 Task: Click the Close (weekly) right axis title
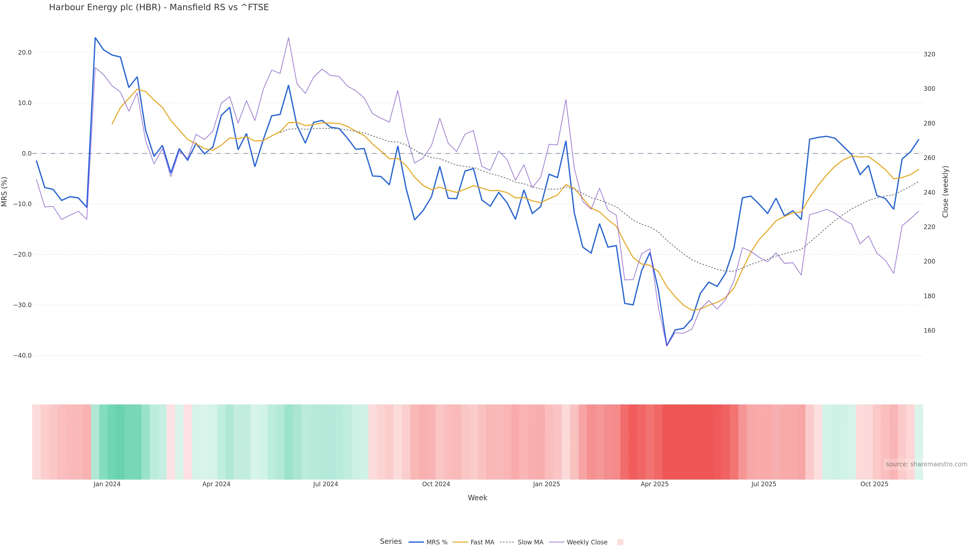click(x=945, y=192)
